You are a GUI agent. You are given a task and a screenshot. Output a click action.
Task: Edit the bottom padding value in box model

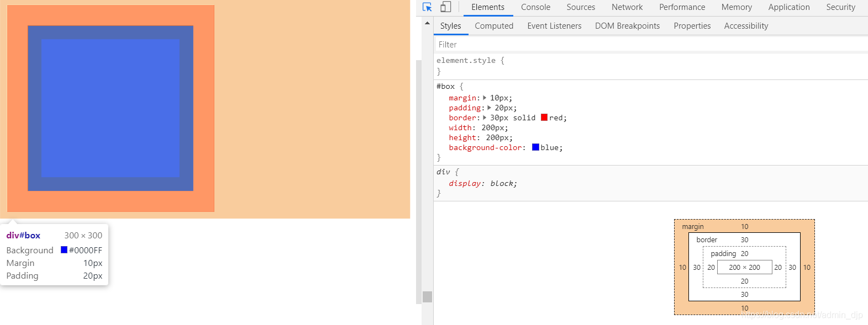point(745,281)
